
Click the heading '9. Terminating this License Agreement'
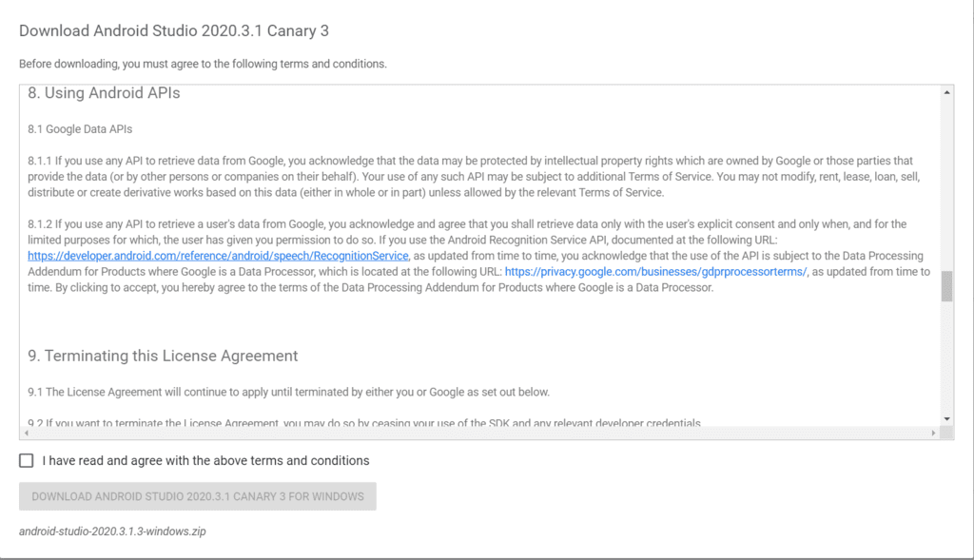coord(163,356)
